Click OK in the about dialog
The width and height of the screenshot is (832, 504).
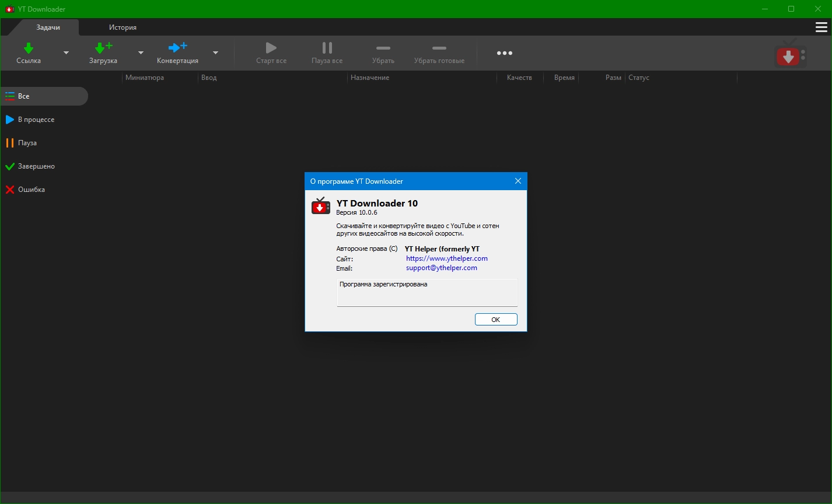495,320
